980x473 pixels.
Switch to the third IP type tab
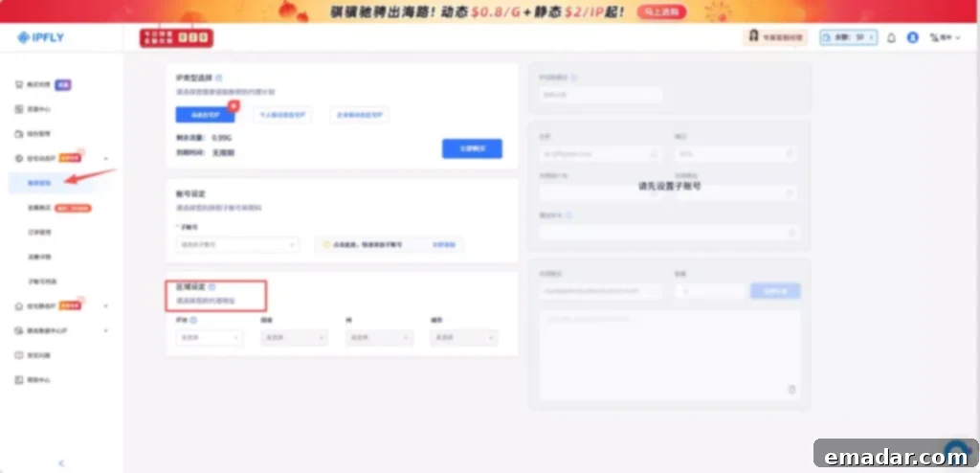click(x=360, y=115)
